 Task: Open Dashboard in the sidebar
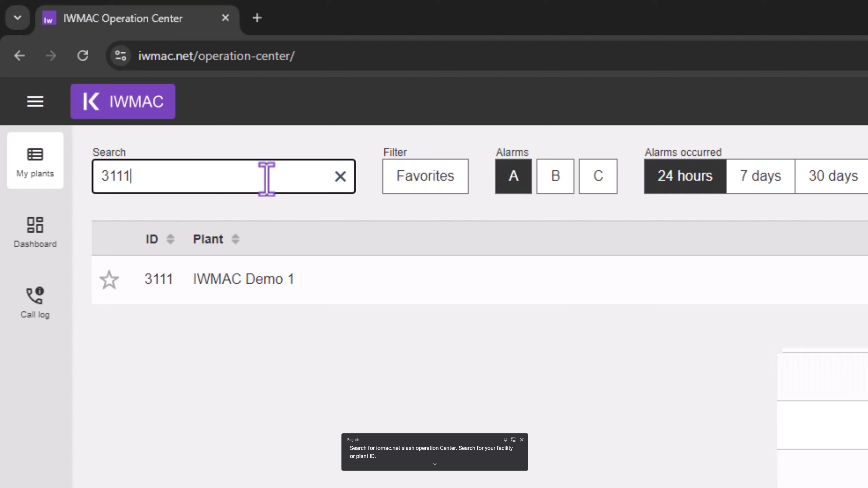click(x=35, y=232)
